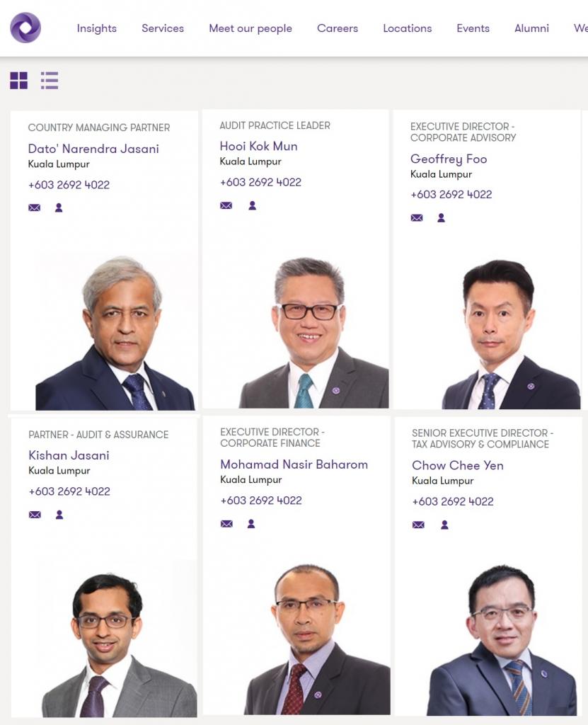Click the purple swirl company logo
The height and width of the screenshot is (725, 588).
[25, 28]
